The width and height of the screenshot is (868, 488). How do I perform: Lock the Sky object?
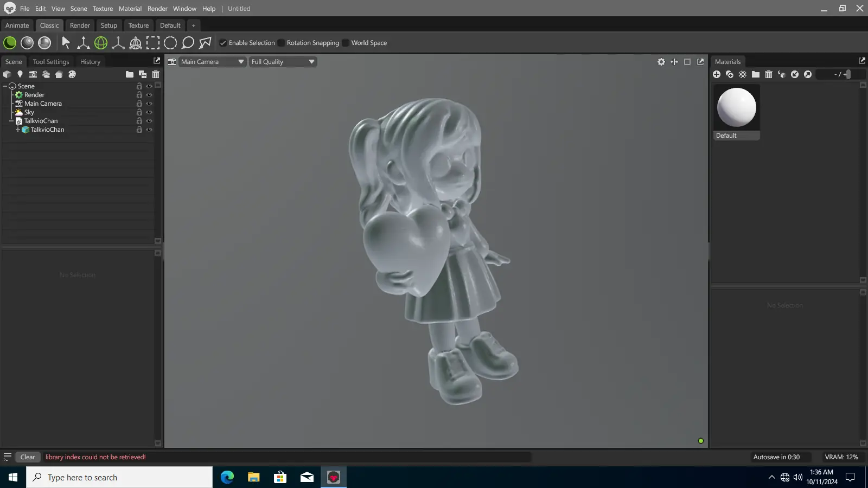click(x=139, y=112)
